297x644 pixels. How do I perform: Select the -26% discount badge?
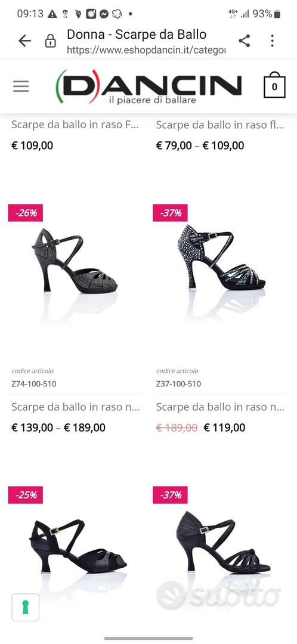[x=26, y=213]
